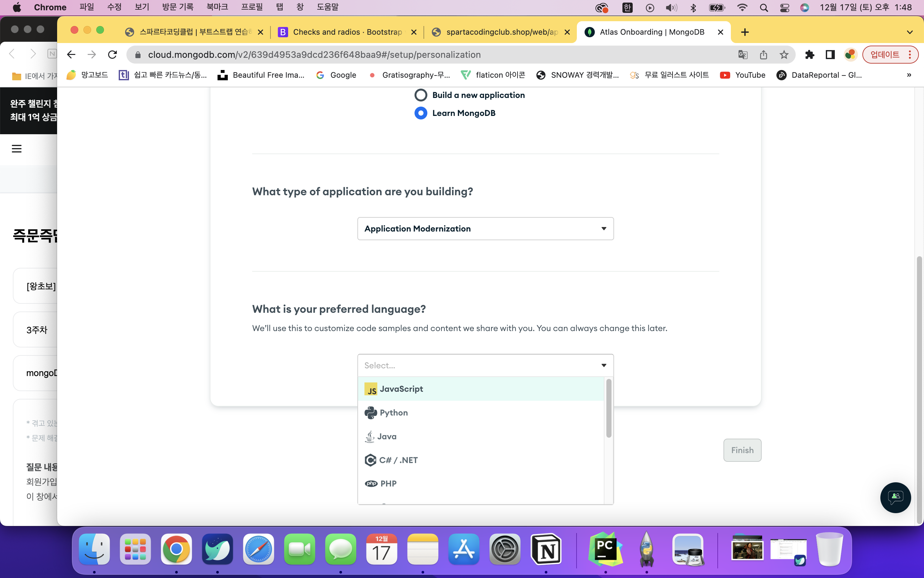Viewport: 924px width, 578px height.
Task: Click the share page icon
Action: point(763,55)
